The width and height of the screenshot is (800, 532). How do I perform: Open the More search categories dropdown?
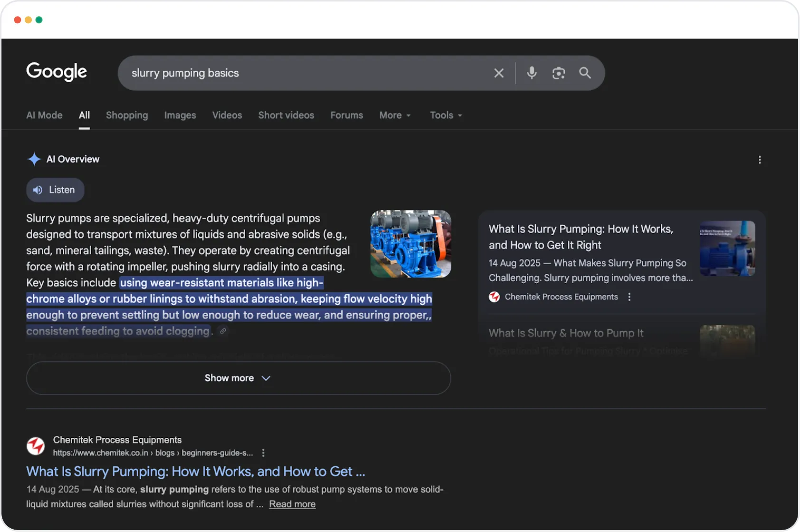395,115
